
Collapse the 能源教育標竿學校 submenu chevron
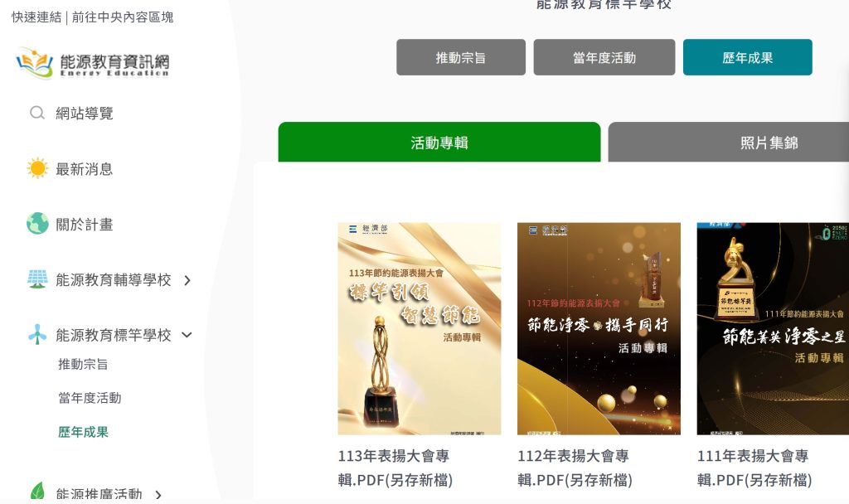[187, 335]
